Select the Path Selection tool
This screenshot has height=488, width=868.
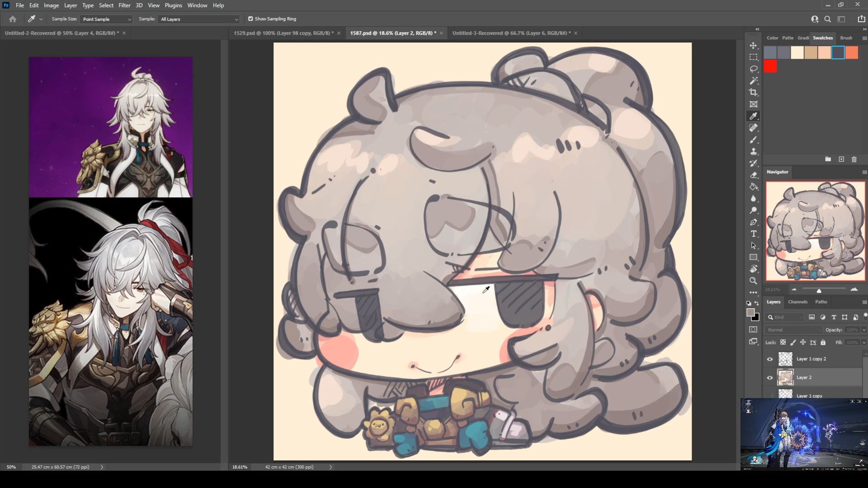[753, 245]
